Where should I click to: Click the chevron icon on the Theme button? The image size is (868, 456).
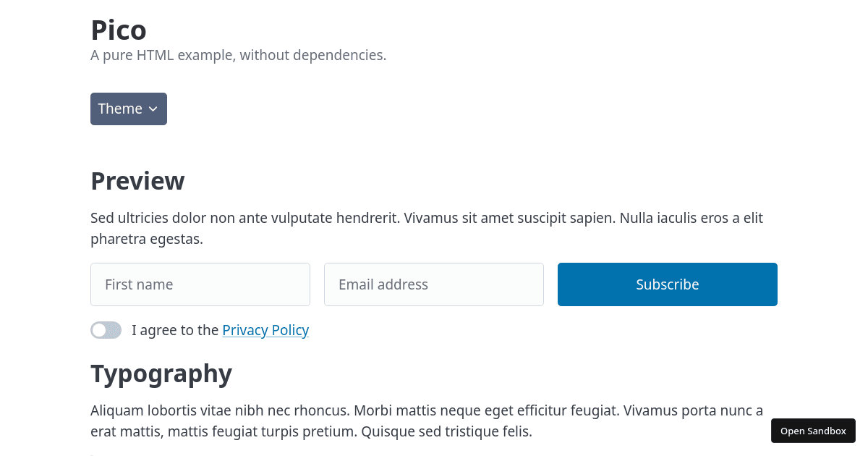(153, 109)
